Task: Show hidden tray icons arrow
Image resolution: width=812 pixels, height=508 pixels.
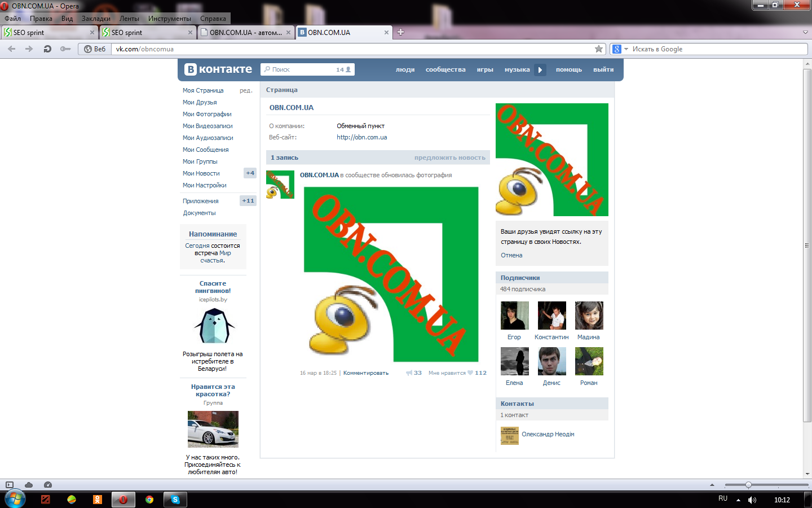Action: (738, 500)
